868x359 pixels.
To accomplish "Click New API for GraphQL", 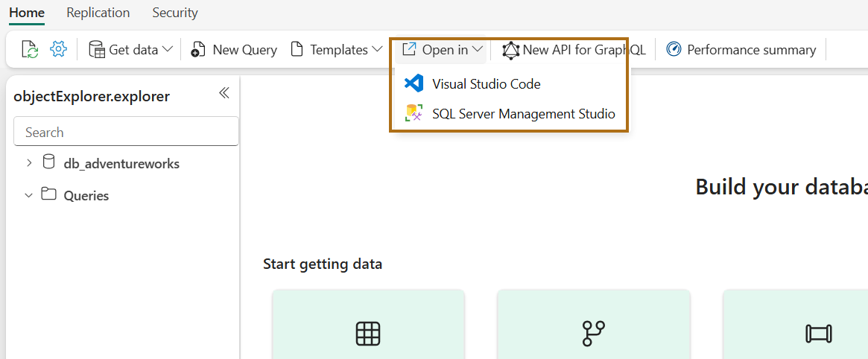I will coord(574,50).
